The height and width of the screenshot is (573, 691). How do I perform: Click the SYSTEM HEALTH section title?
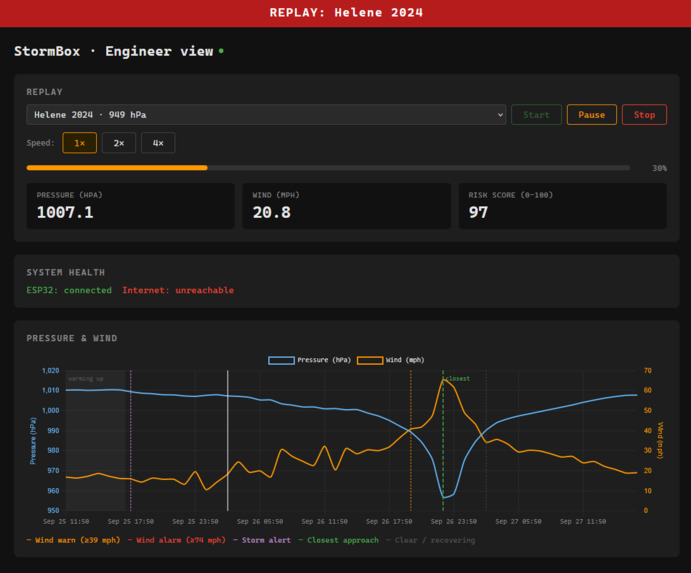tap(66, 272)
